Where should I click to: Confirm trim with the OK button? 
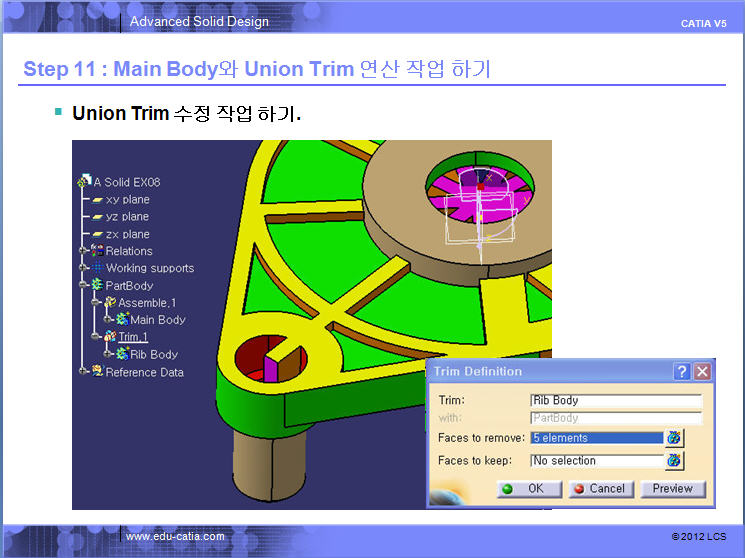[529, 489]
